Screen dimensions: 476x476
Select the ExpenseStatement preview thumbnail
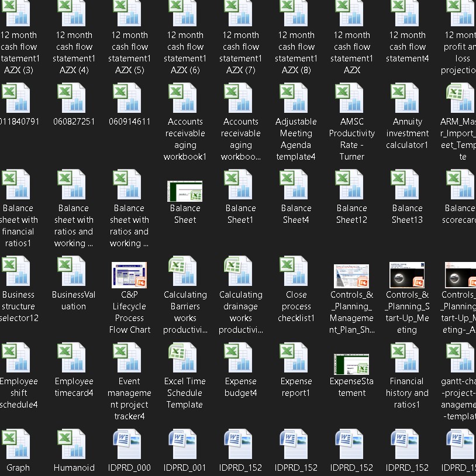pos(351,364)
